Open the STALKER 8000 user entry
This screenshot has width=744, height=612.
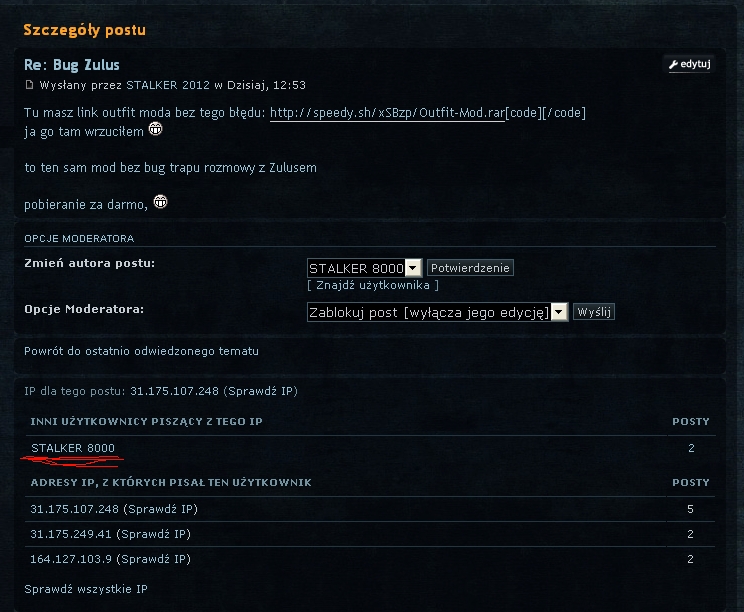click(x=73, y=448)
